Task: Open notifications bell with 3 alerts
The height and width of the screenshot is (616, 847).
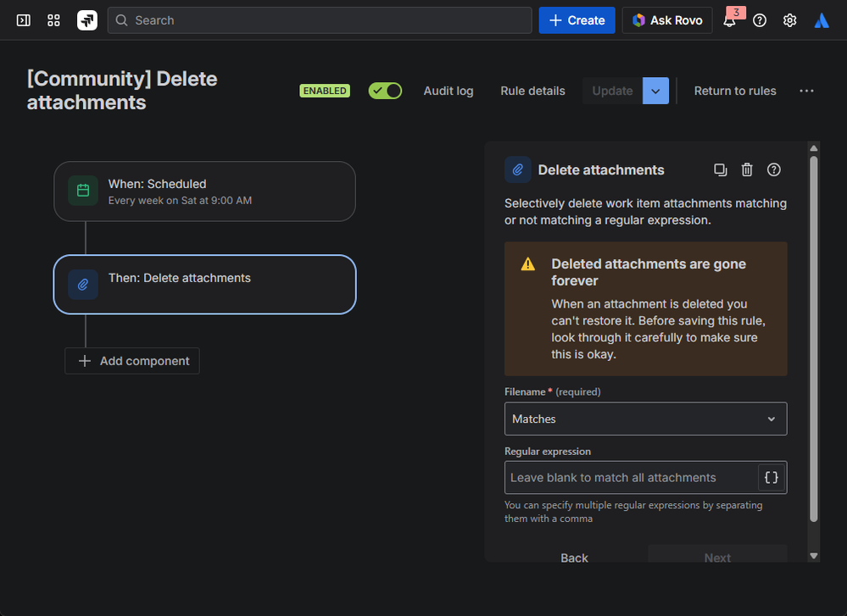Action: pos(730,20)
